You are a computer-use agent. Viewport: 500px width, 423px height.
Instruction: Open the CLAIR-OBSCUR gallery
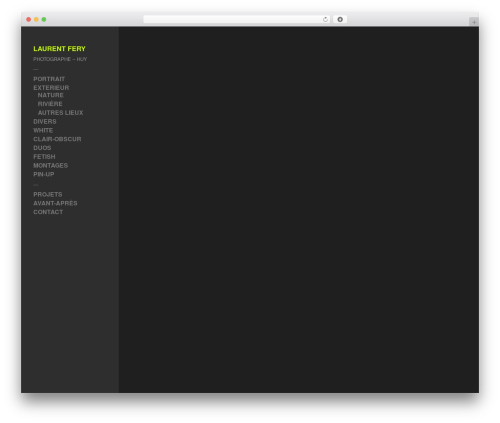57,139
